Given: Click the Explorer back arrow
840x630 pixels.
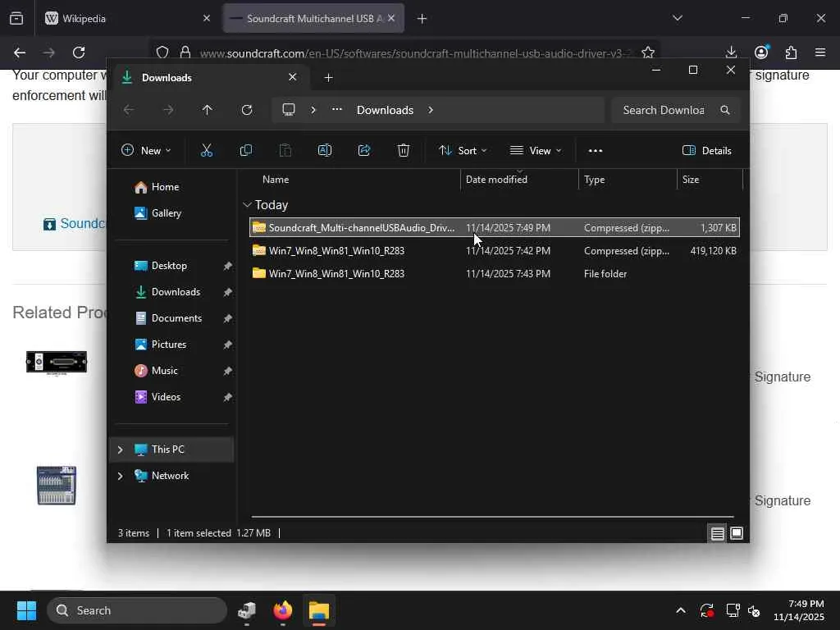Looking at the screenshot, I should pos(129,110).
